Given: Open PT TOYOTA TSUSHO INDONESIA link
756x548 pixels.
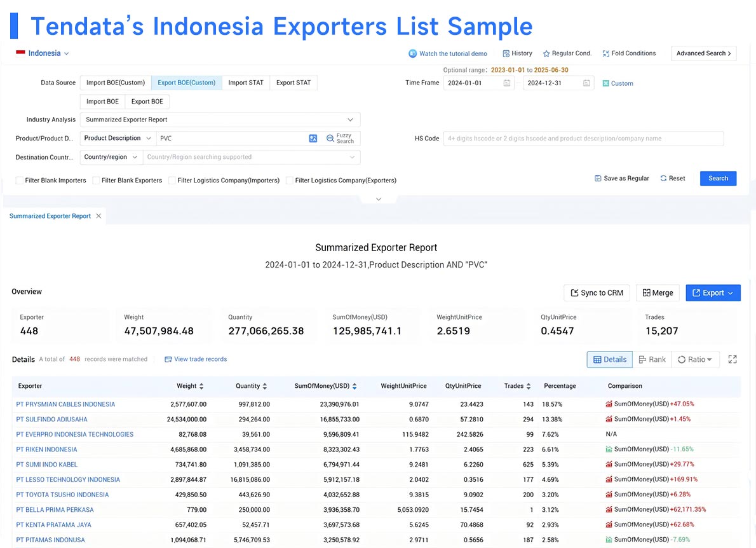Looking at the screenshot, I should (x=62, y=495).
